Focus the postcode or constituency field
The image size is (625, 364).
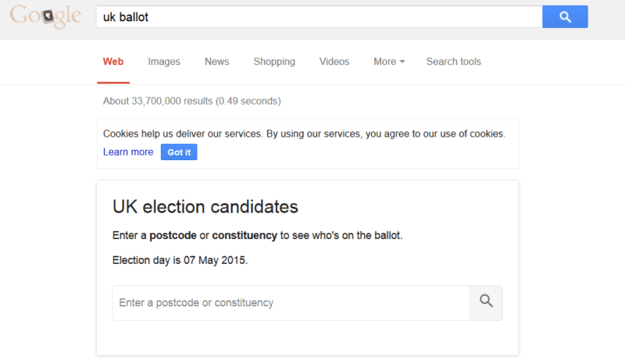(289, 302)
